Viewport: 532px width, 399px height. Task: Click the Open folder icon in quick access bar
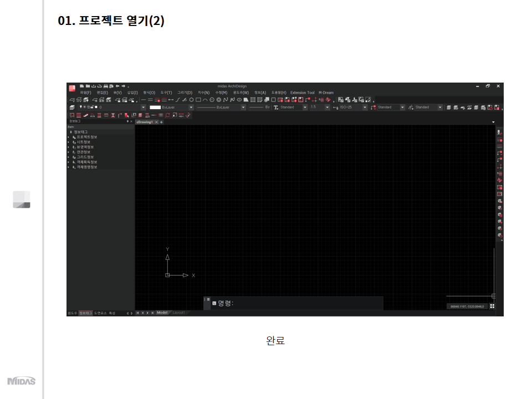(x=88, y=86)
